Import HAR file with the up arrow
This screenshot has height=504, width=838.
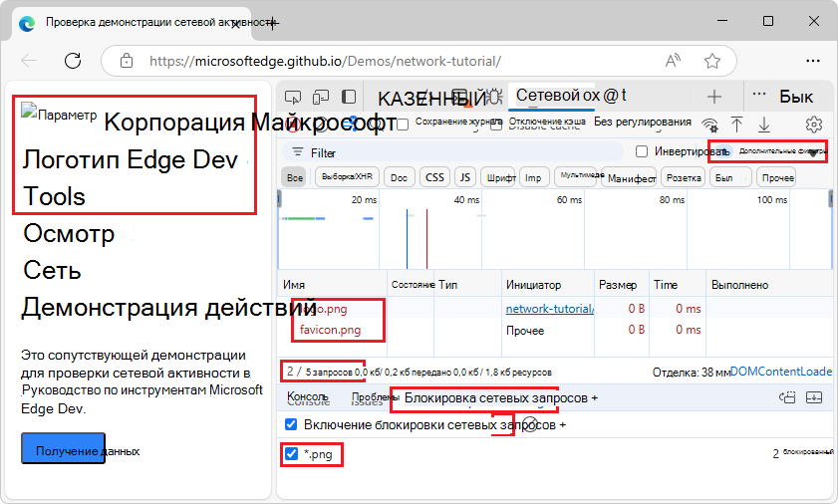[736, 125]
